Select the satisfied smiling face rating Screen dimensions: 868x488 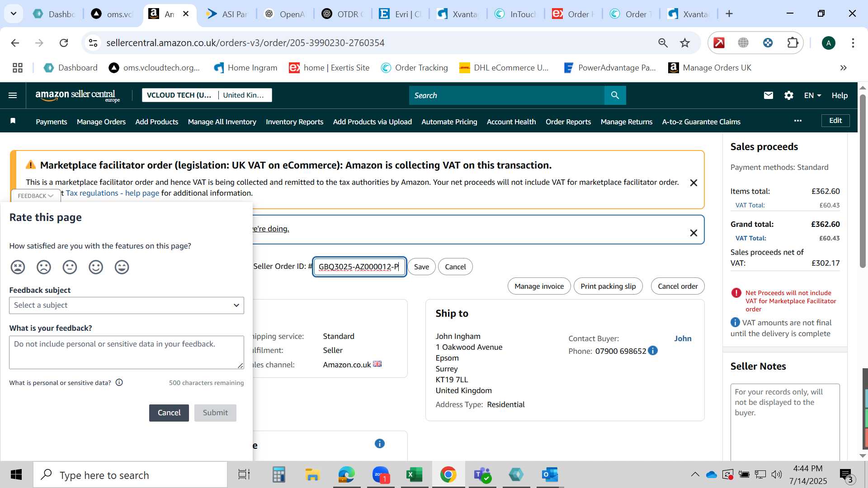[96, 267]
